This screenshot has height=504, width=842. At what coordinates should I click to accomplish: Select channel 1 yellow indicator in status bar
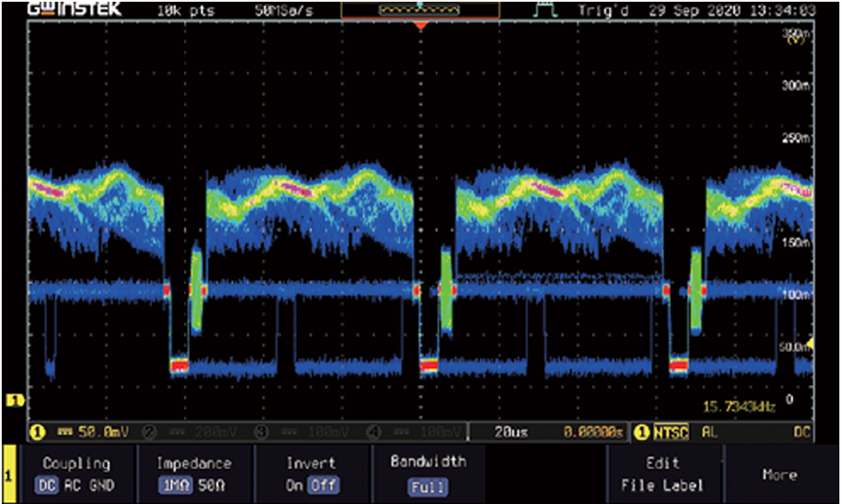pos(36,432)
